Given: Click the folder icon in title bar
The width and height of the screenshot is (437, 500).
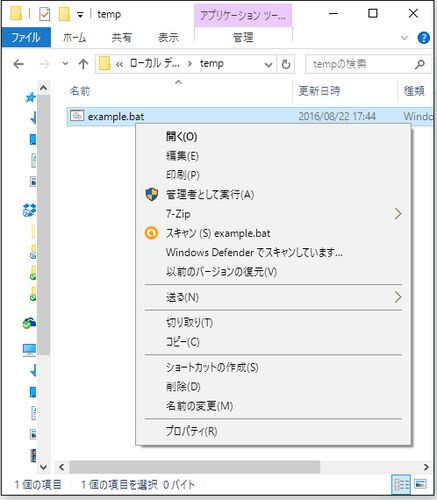Looking at the screenshot, I should (17, 14).
